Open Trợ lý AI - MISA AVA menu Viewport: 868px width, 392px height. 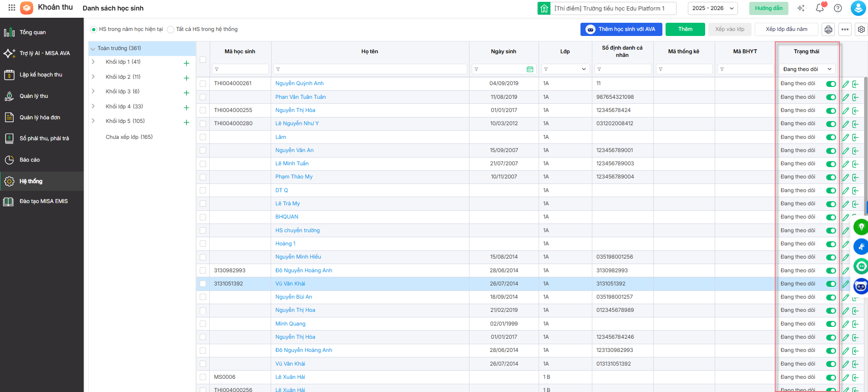click(x=42, y=53)
